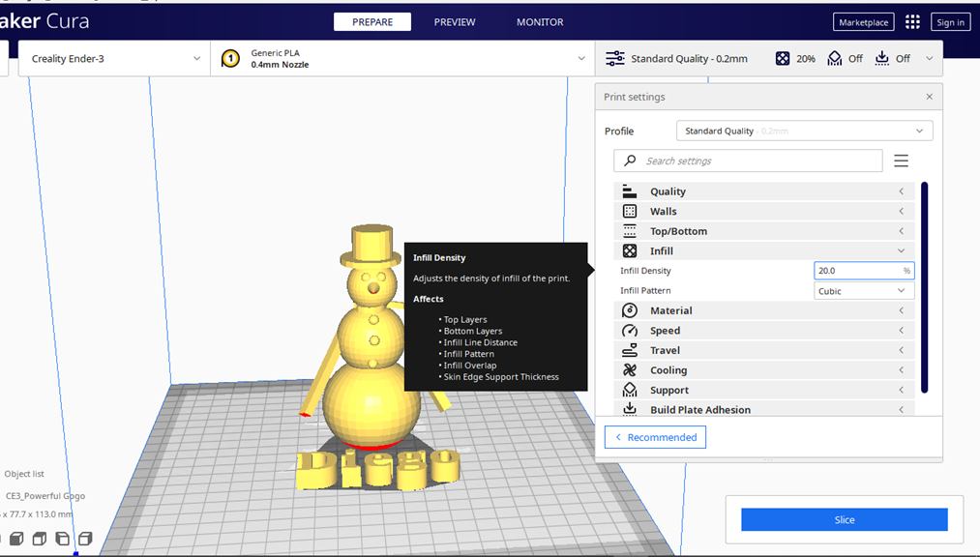Click the Speed gauge icon
Viewport: 980px width, 557px height.
630,331
